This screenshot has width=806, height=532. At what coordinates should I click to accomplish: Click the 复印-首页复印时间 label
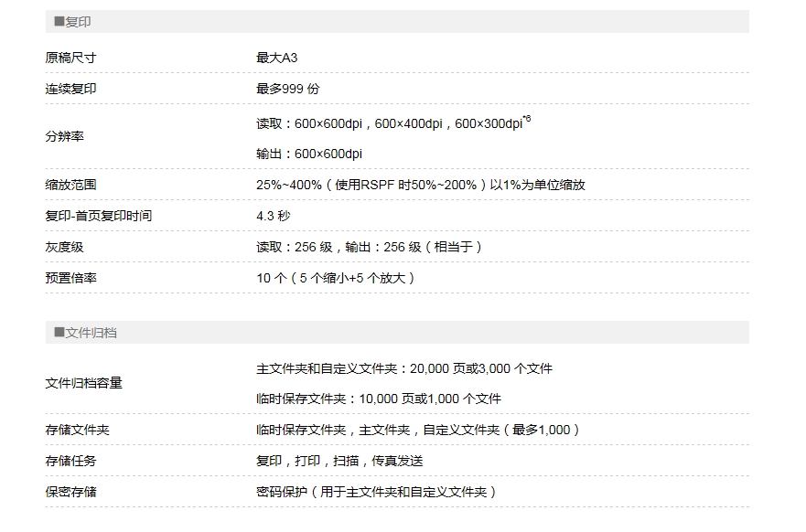[98, 216]
